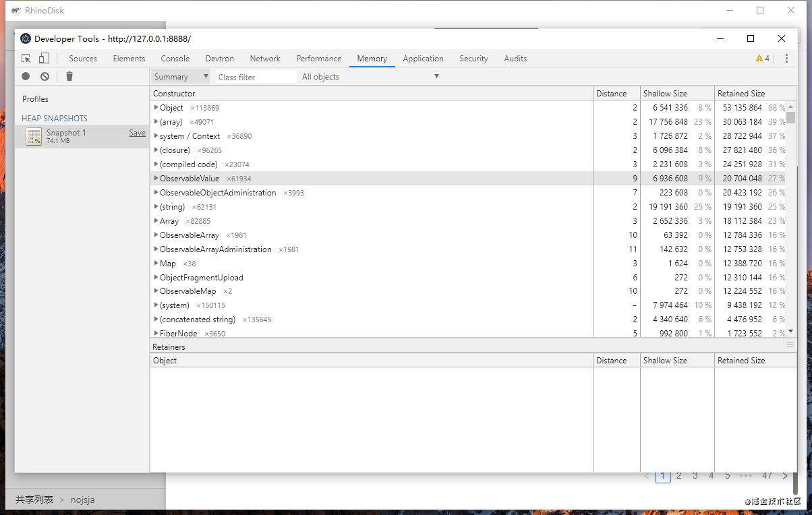812x515 pixels.
Task: Open the All objects filter dropdown
Action: pos(370,77)
